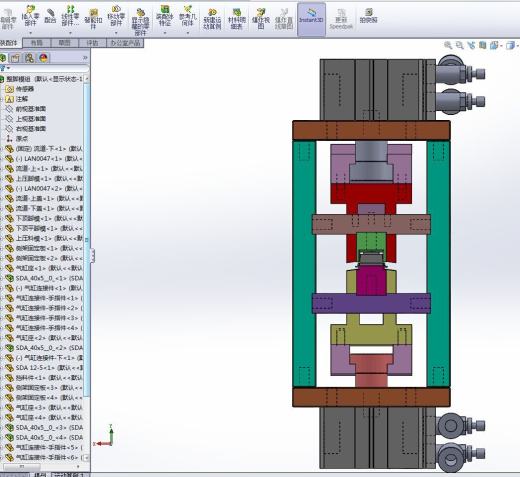This screenshot has width=520, height=477.
Task: Open Insert Components dropdown arrow
Action: 30,33
